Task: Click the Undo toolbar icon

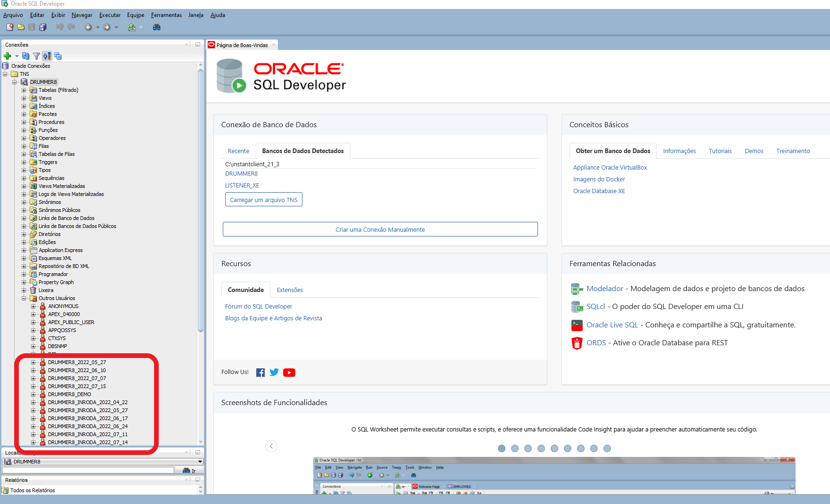Action: coord(60,27)
